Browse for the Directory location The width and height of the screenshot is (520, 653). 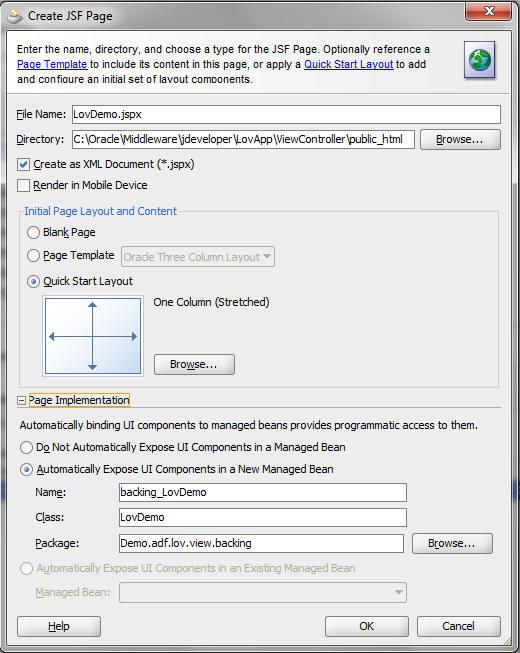(460, 140)
